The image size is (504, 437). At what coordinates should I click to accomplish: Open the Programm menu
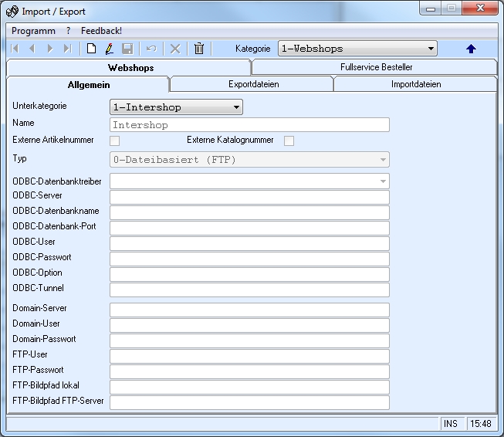[33, 31]
